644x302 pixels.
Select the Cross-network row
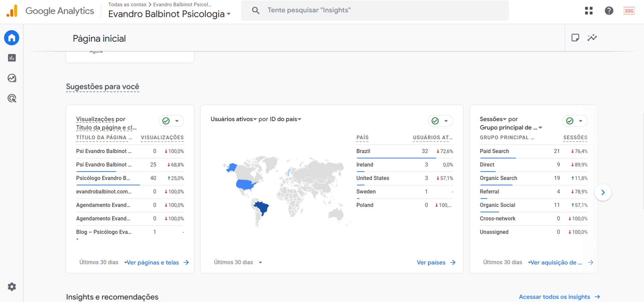[534, 218]
